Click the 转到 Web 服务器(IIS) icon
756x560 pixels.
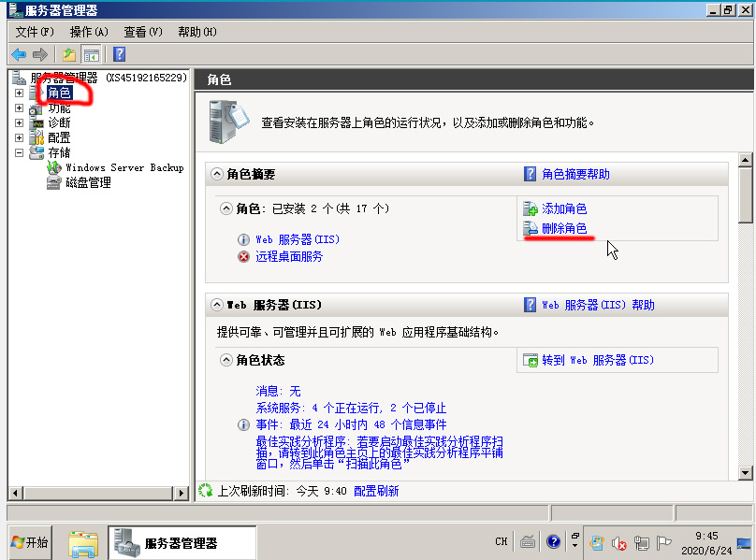[531, 360]
